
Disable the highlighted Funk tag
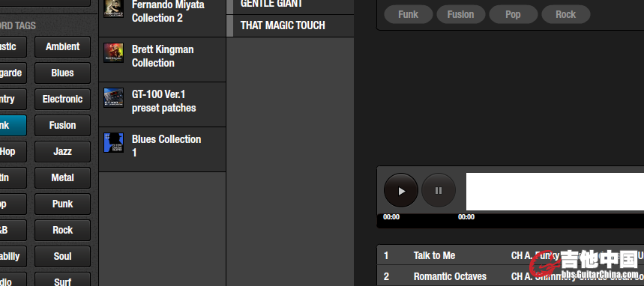click(12, 125)
